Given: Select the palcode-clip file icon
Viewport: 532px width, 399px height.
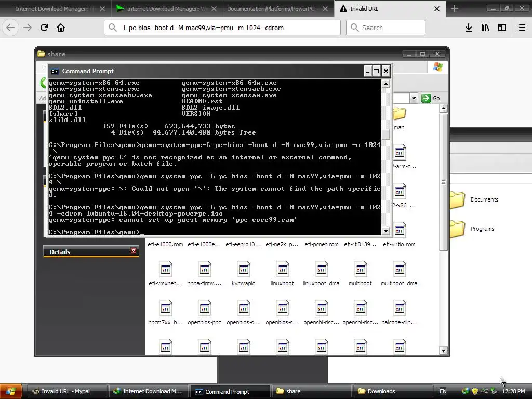Looking at the screenshot, I should pos(400,308).
